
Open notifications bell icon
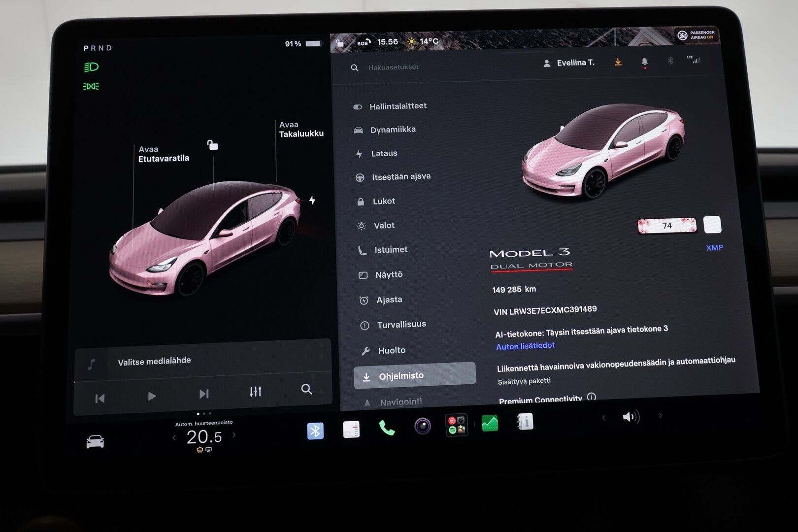644,62
